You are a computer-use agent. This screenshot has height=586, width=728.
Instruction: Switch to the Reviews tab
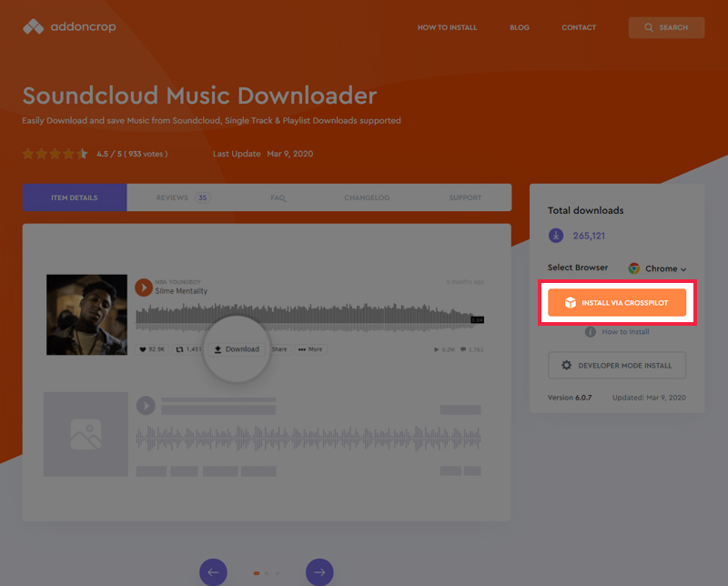pyautogui.click(x=184, y=197)
